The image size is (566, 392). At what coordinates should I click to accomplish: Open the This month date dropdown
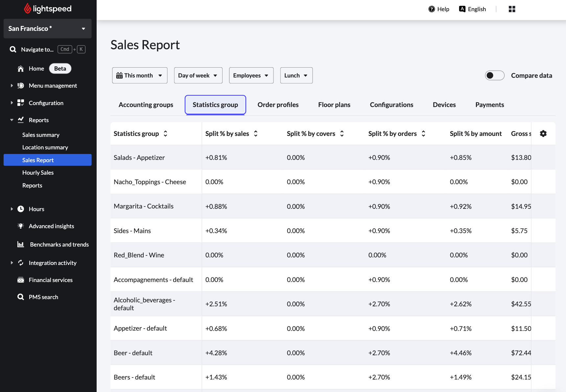(x=140, y=76)
